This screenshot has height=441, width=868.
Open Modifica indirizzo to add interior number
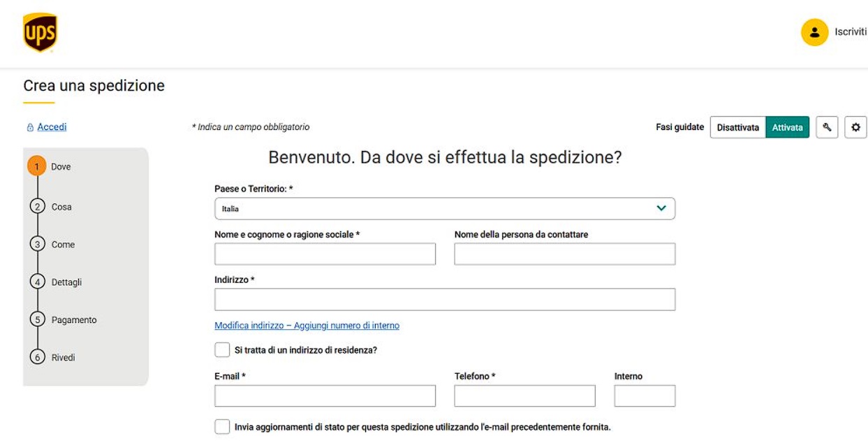click(x=307, y=326)
